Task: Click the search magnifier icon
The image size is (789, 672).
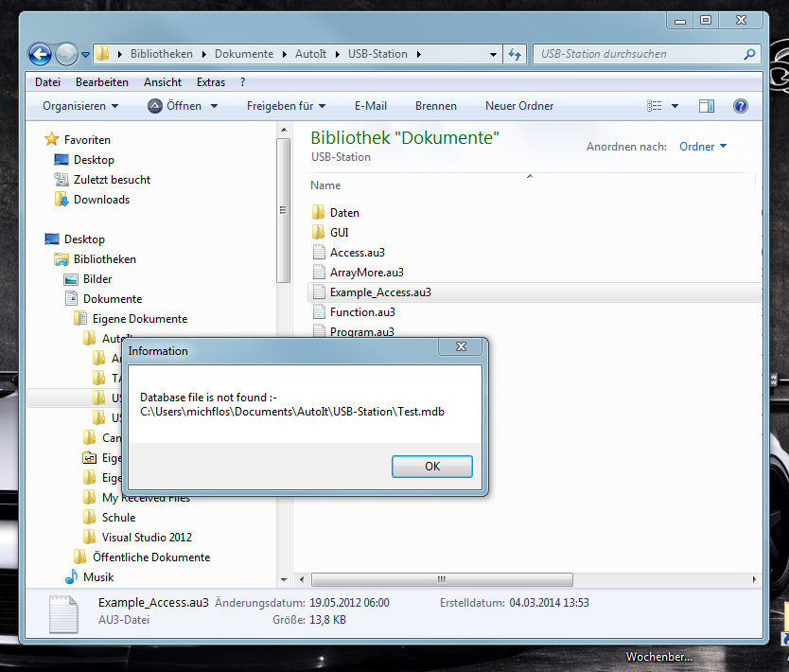Action: [750, 54]
